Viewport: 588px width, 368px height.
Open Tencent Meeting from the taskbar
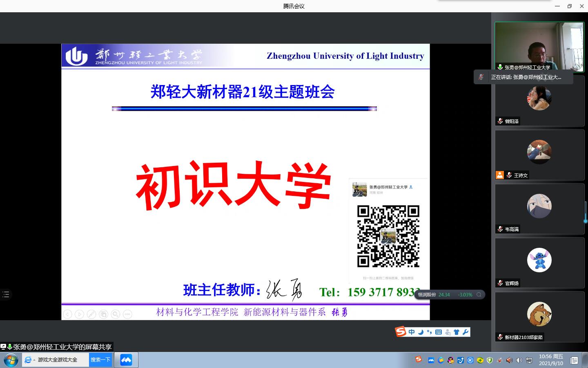tap(126, 360)
